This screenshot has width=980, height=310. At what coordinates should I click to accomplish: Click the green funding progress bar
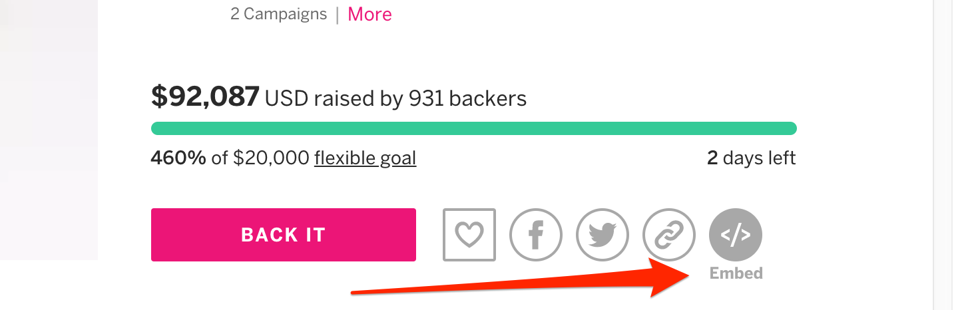474,128
